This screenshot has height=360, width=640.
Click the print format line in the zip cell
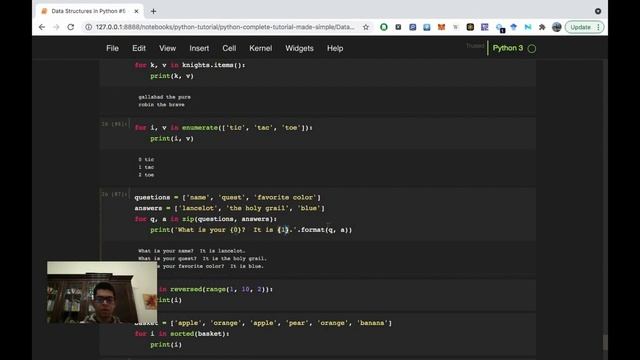[251, 230]
